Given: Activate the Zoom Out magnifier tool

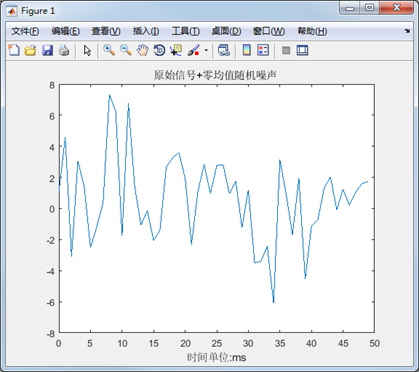Looking at the screenshot, I should coord(126,50).
